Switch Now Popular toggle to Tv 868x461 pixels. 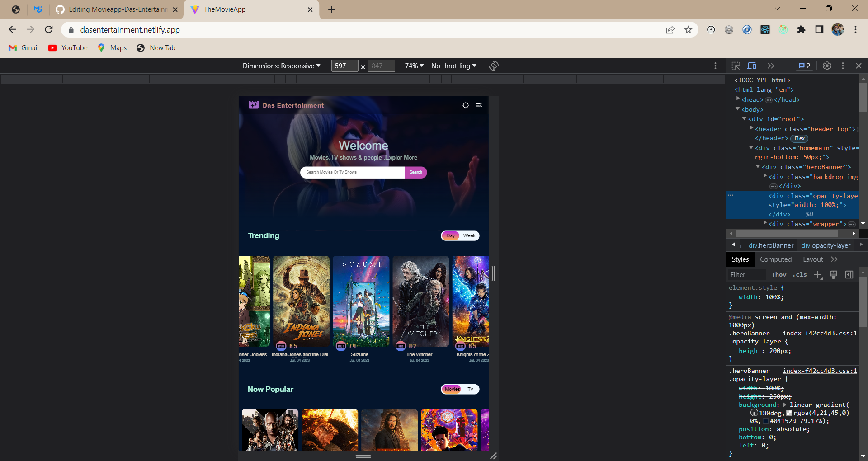(470, 389)
